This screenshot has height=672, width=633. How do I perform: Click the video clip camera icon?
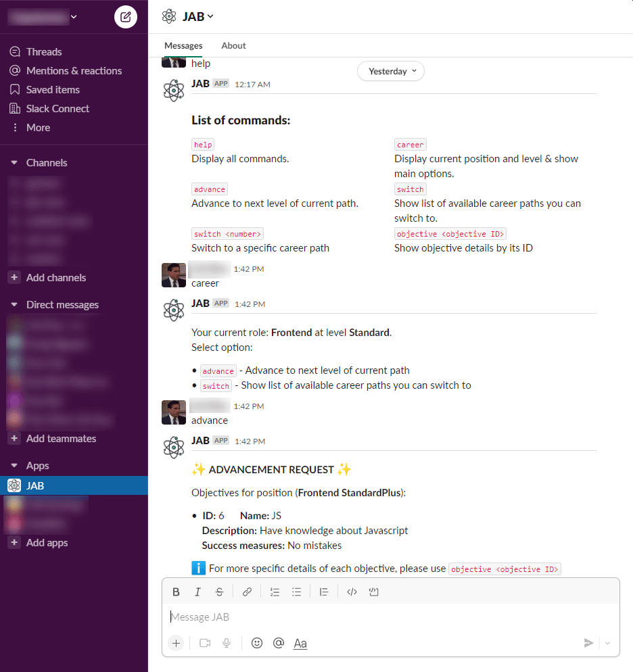[x=206, y=643]
